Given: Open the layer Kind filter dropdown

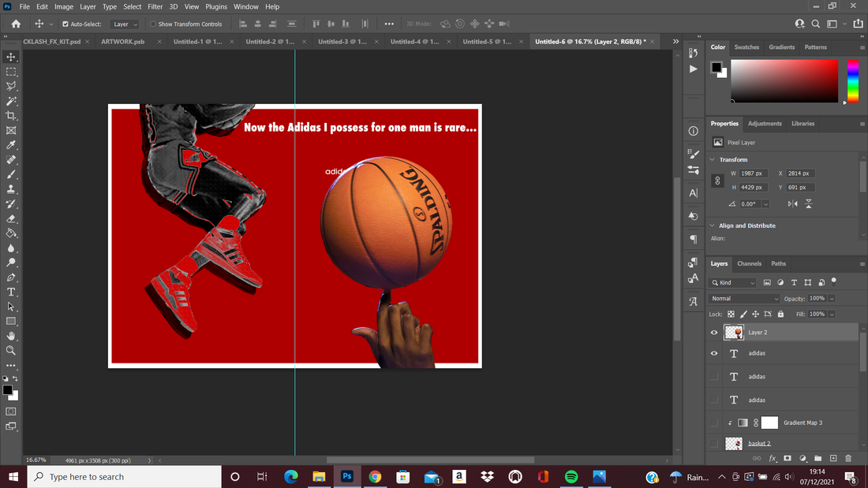Looking at the screenshot, I should pyautogui.click(x=733, y=283).
